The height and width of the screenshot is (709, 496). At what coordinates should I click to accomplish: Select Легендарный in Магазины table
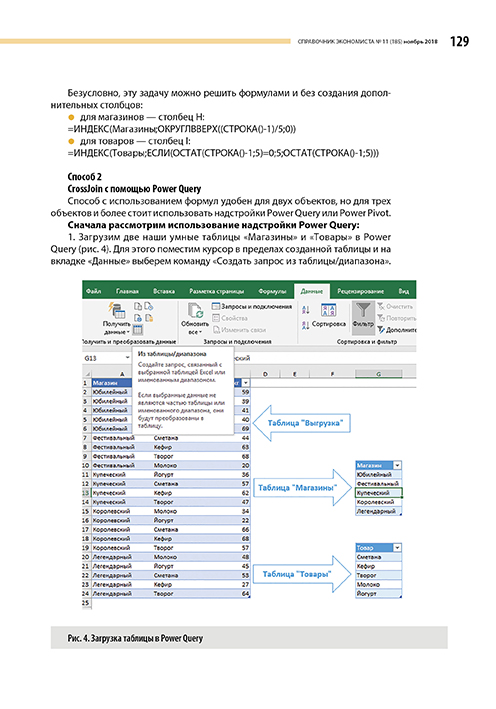tap(378, 511)
